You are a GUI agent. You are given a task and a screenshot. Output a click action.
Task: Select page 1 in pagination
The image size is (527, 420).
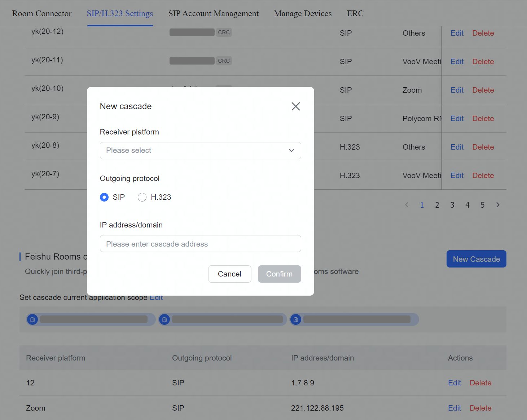point(422,205)
